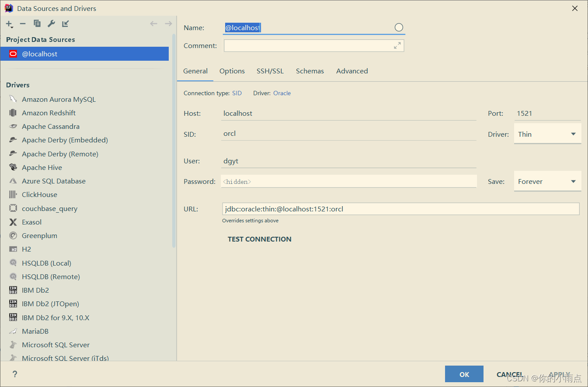Click Greenplum driver icon

pos(13,235)
